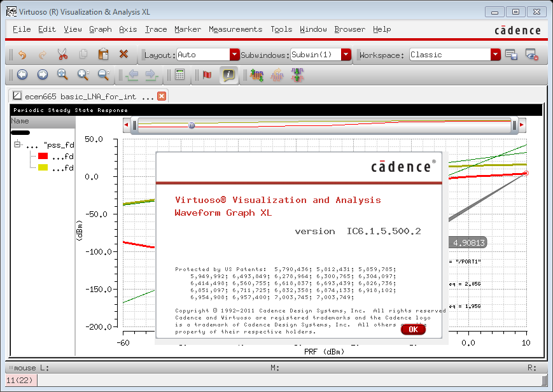Viewport: 553px width, 392px height.
Task: Open the View menu
Action: point(73,29)
